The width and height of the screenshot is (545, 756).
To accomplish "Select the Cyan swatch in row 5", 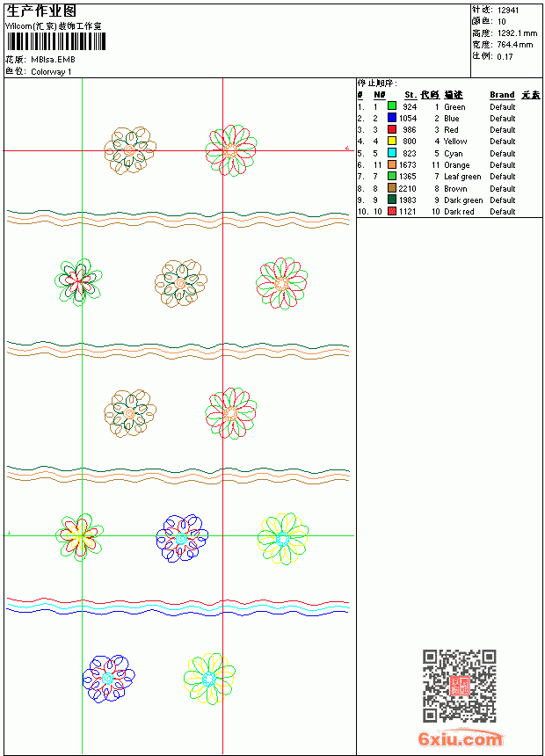I will point(392,153).
